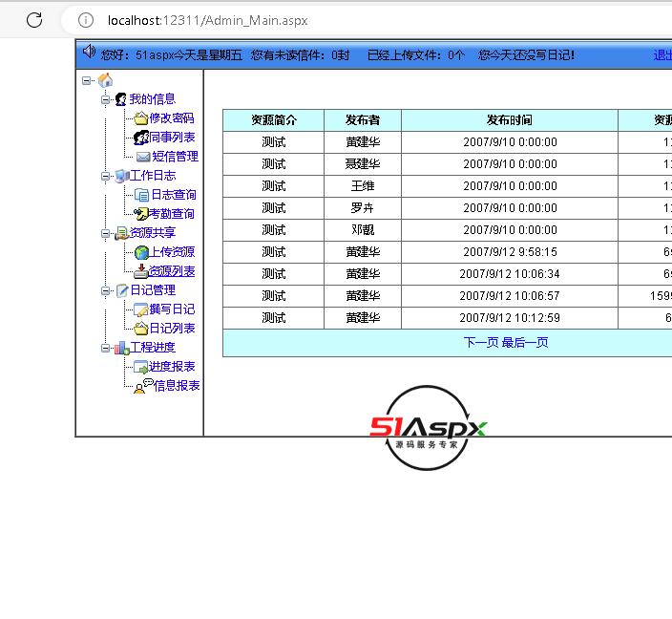Select the 工程进度 tree node

[153, 348]
